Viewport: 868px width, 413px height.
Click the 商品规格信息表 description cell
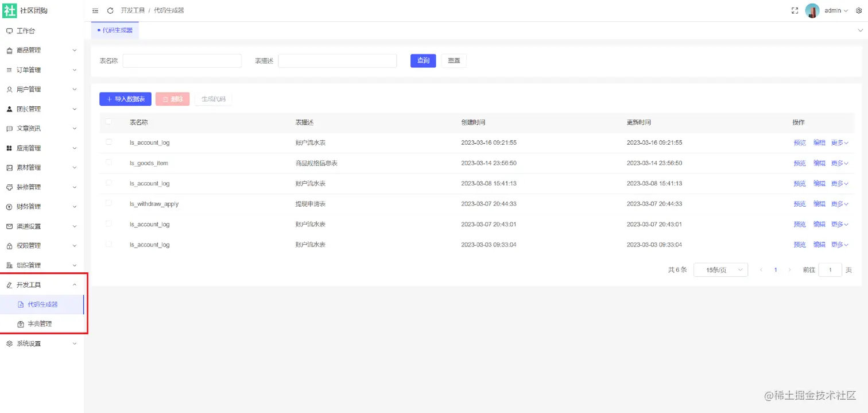(x=316, y=163)
